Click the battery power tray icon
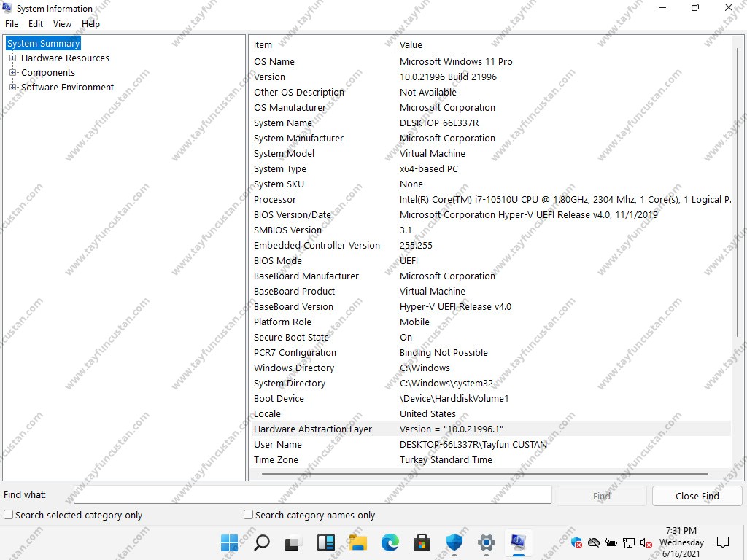Screen dimensions: 747x560 pyautogui.click(x=611, y=542)
